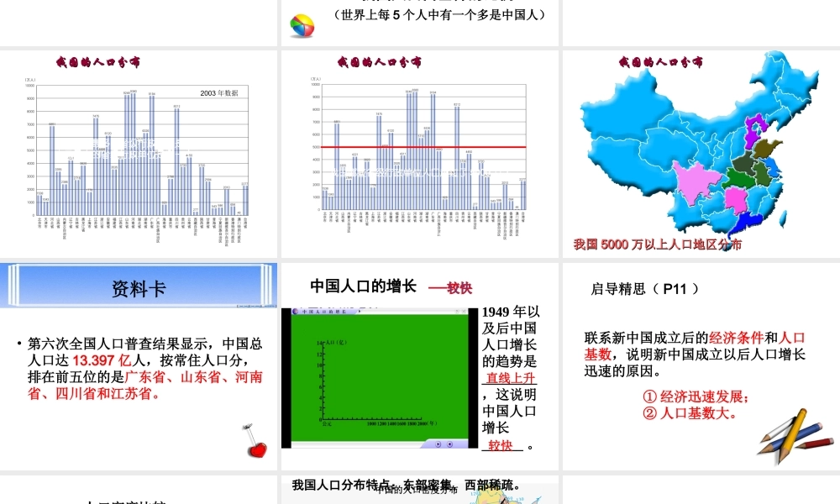The width and height of the screenshot is (840, 504).
Task: Select the 资料卡 banner heading
Action: coord(139,289)
